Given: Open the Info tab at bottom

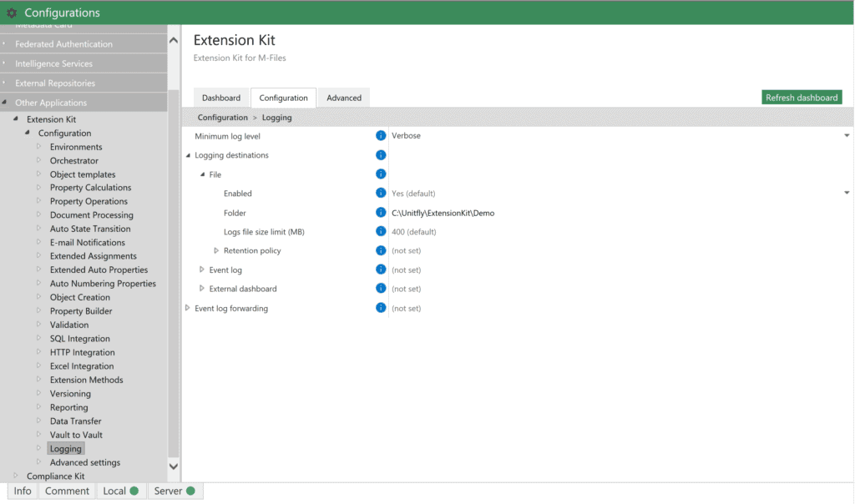Looking at the screenshot, I should tap(23, 491).
